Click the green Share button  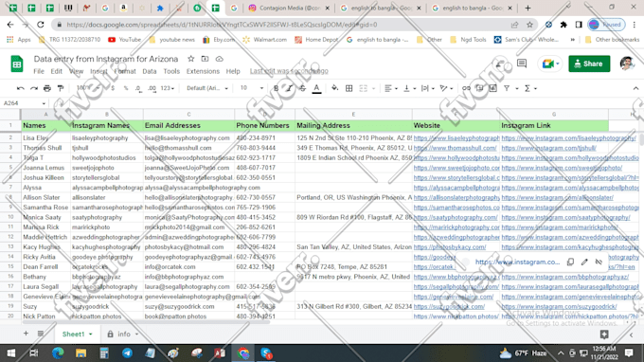pyautogui.click(x=589, y=63)
